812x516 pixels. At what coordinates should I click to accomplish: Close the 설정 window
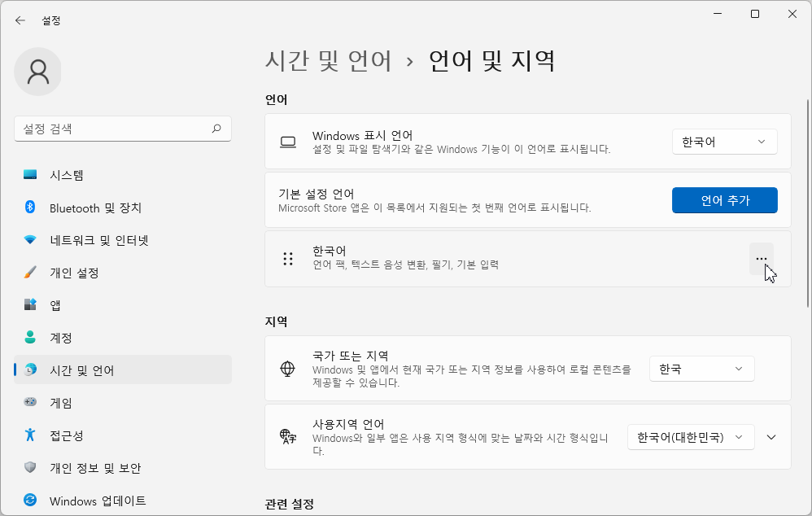coord(792,14)
